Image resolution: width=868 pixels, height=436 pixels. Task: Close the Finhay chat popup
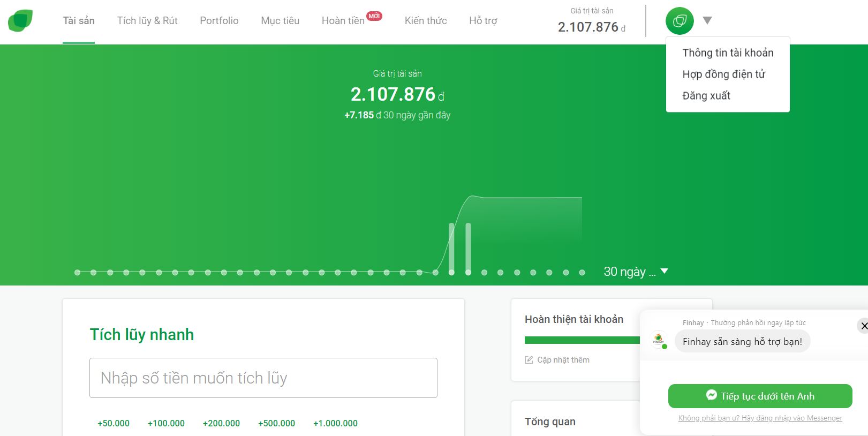863,326
